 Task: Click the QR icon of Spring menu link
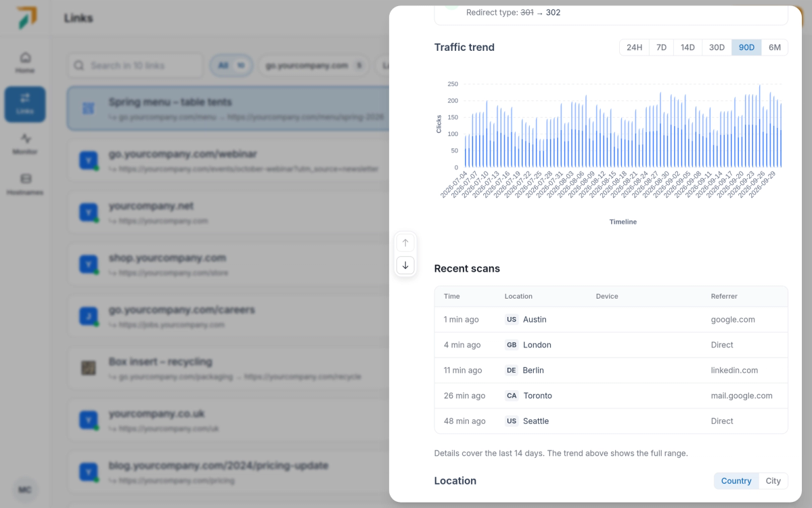tap(88, 108)
